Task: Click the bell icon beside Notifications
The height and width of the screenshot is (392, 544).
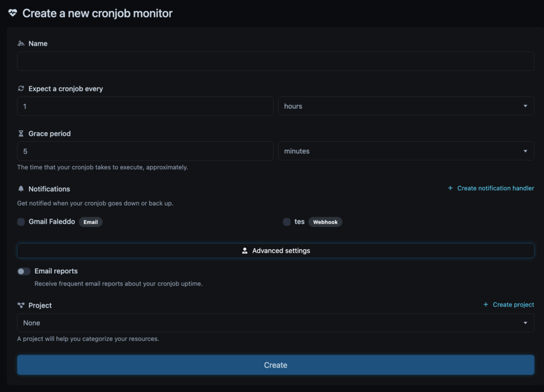Action: (x=21, y=189)
